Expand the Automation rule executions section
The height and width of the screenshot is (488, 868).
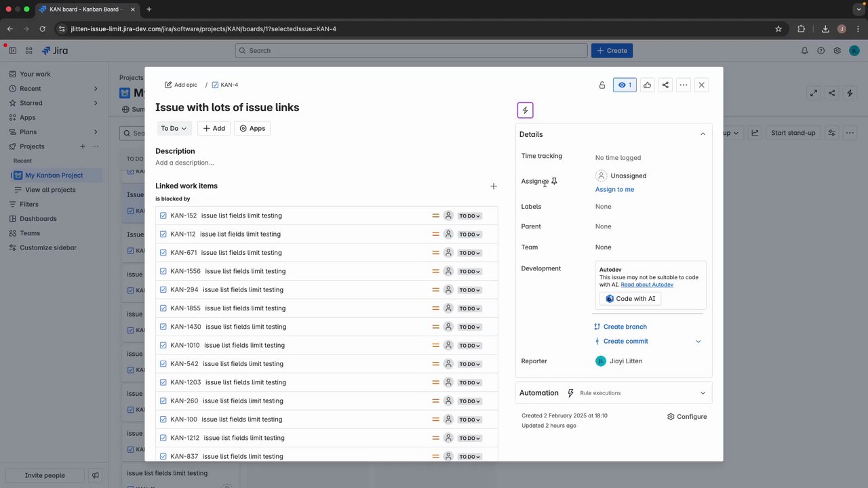703,393
